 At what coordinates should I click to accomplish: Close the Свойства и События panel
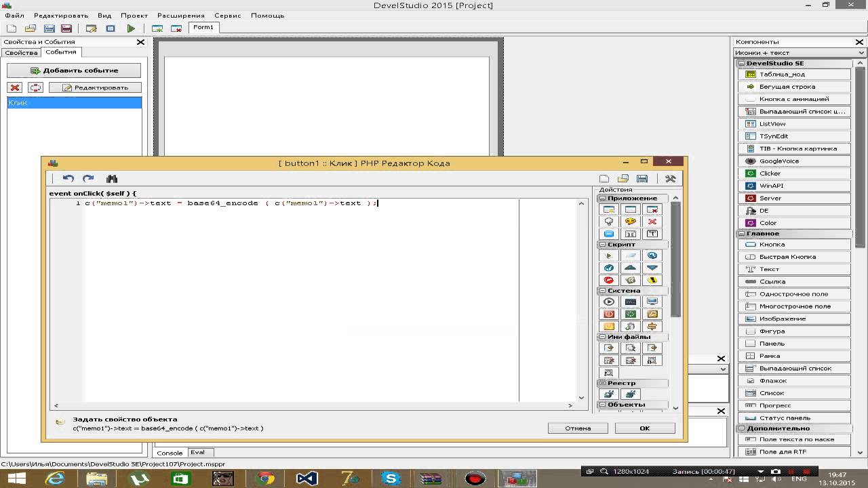(140, 42)
